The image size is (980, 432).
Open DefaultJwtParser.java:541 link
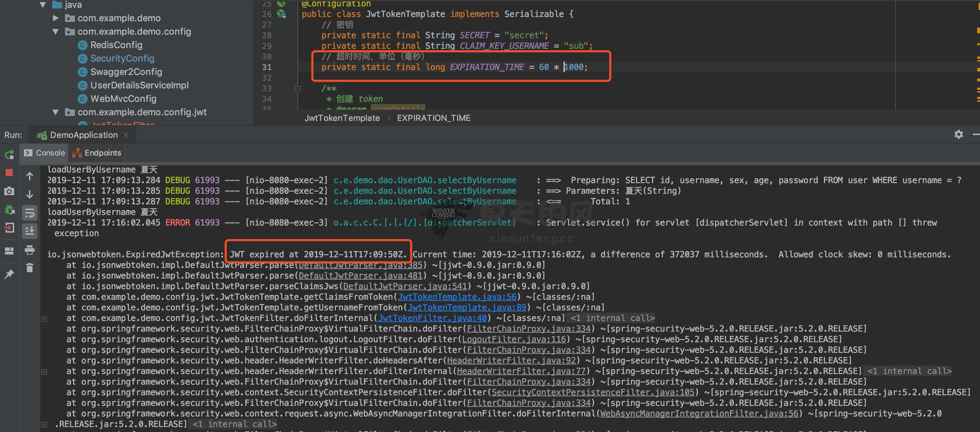click(x=405, y=286)
